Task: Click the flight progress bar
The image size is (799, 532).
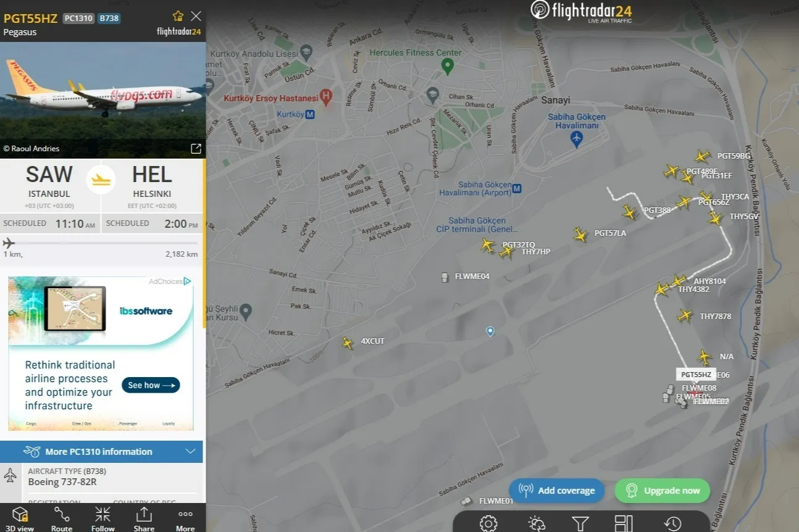Action: [101, 243]
